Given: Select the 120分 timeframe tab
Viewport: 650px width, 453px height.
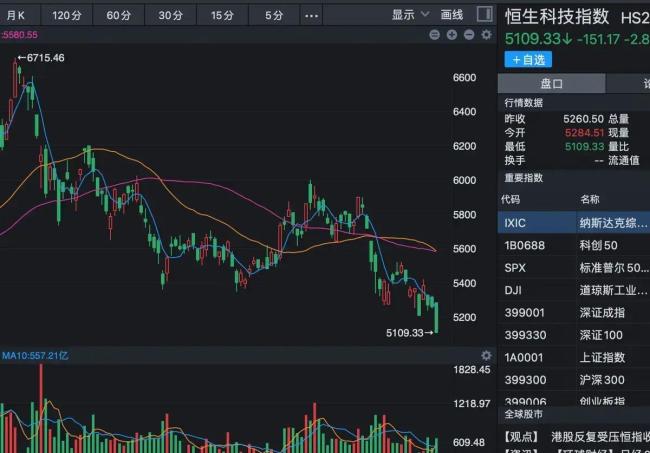Looking at the screenshot, I should (67, 15).
